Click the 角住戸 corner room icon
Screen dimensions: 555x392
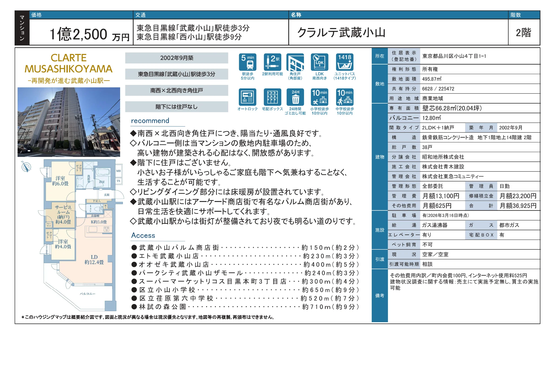[295, 62]
